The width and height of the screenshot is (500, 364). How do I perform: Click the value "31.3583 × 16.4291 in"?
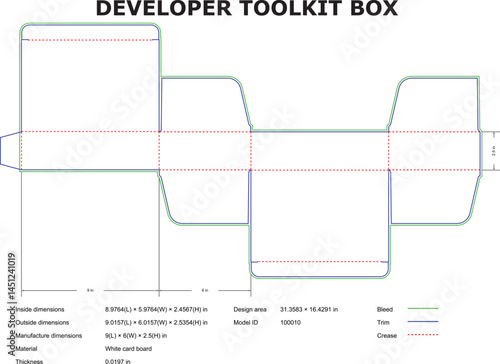(309, 309)
